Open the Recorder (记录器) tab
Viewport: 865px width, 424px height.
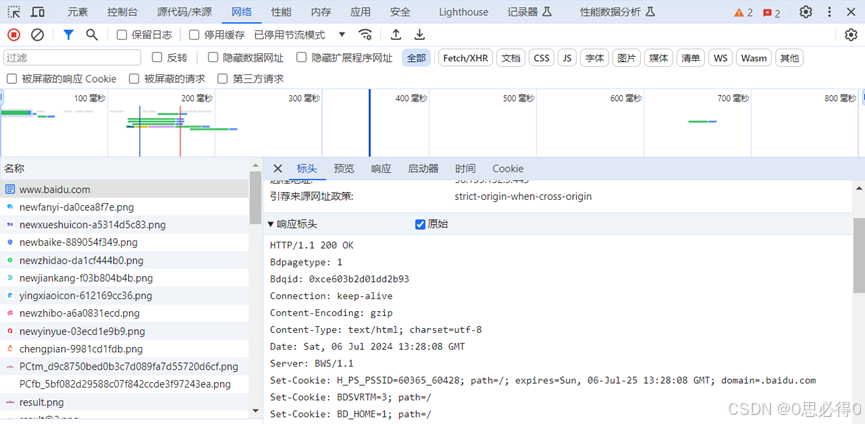pos(530,12)
